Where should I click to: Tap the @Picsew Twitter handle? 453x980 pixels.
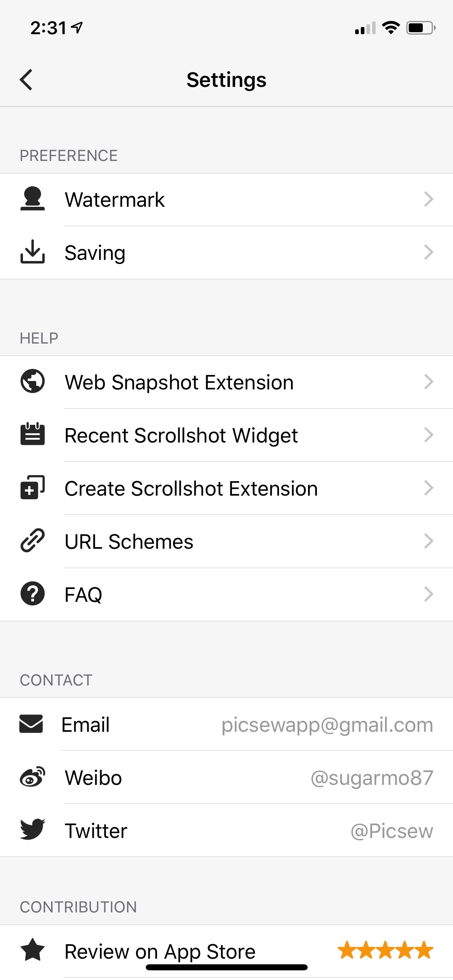tap(391, 831)
